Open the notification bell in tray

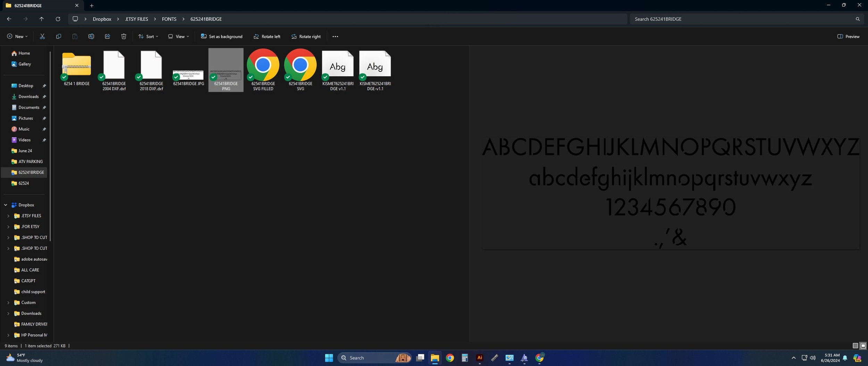[x=845, y=358]
